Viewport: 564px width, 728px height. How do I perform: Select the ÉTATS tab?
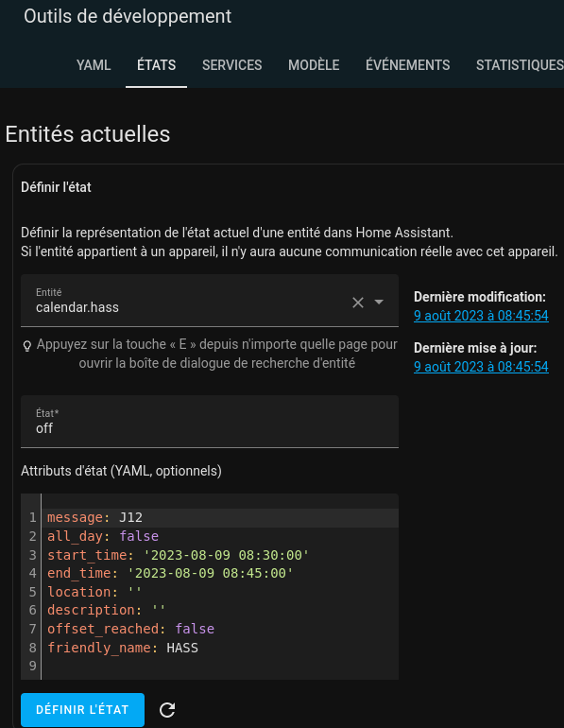coord(156,65)
